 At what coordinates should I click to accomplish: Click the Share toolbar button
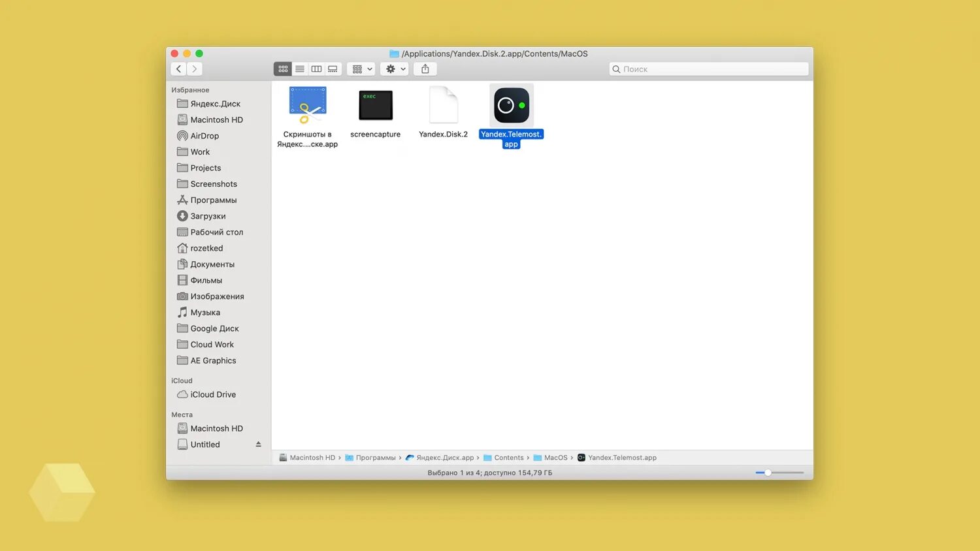point(425,69)
